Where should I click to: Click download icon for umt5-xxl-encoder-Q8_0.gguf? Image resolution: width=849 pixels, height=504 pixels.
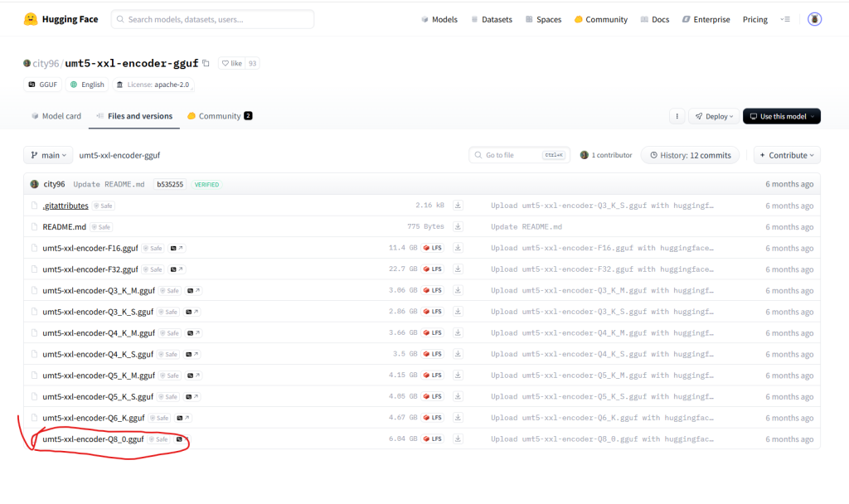click(x=457, y=439)
